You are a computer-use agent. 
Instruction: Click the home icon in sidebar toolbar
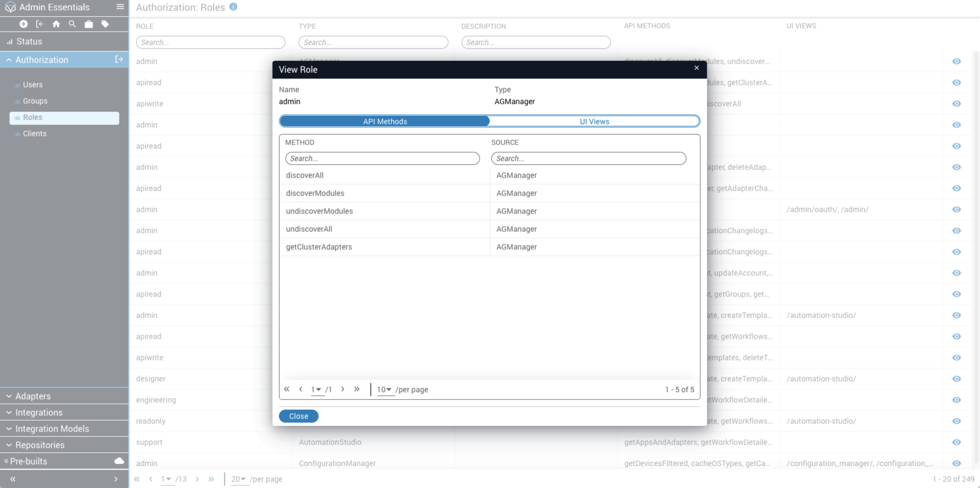pyautogui.click(x=56, y=24)
